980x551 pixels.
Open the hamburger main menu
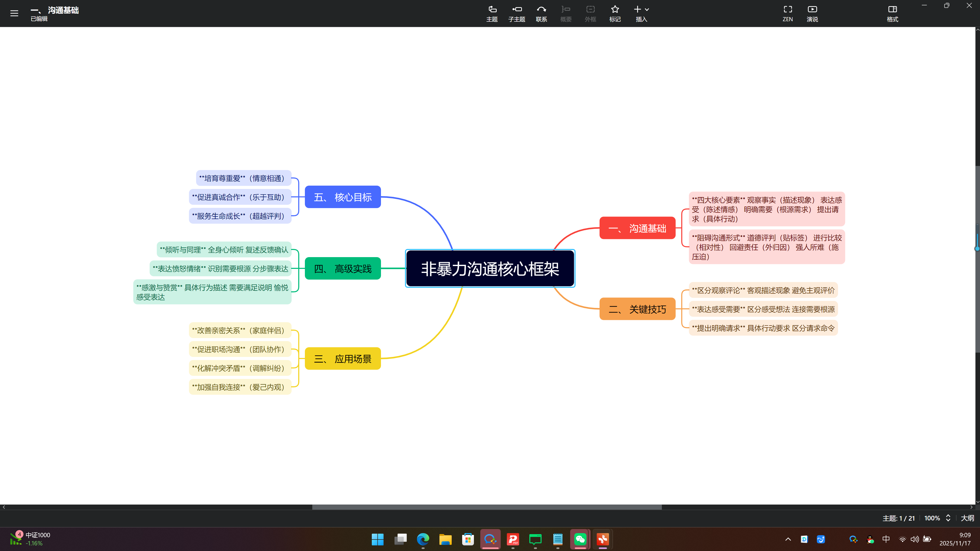[x=14, y=13]
